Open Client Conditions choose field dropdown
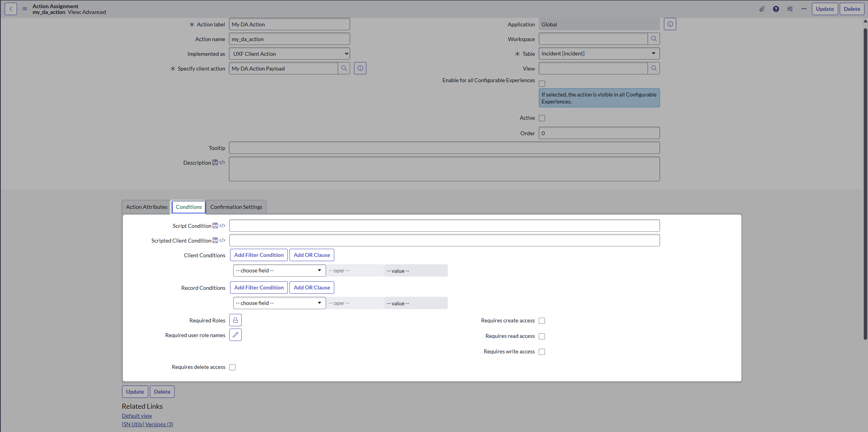 click(x=279, y=270)
